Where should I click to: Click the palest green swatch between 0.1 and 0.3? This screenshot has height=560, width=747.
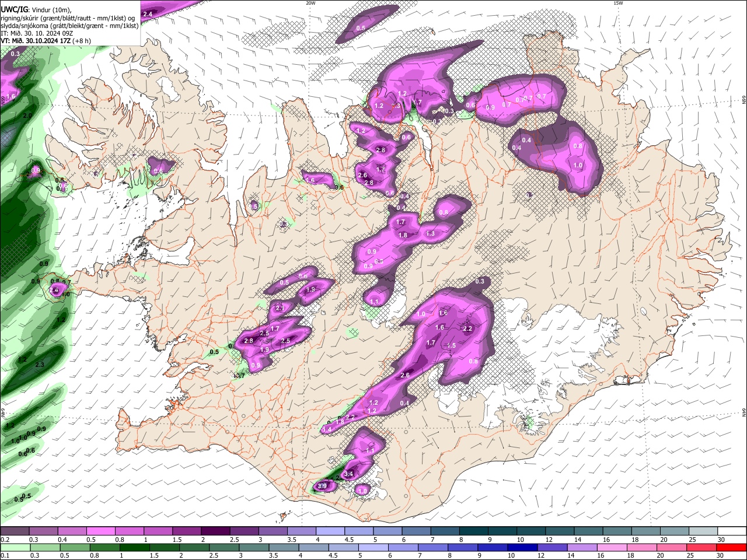[15, 547]
